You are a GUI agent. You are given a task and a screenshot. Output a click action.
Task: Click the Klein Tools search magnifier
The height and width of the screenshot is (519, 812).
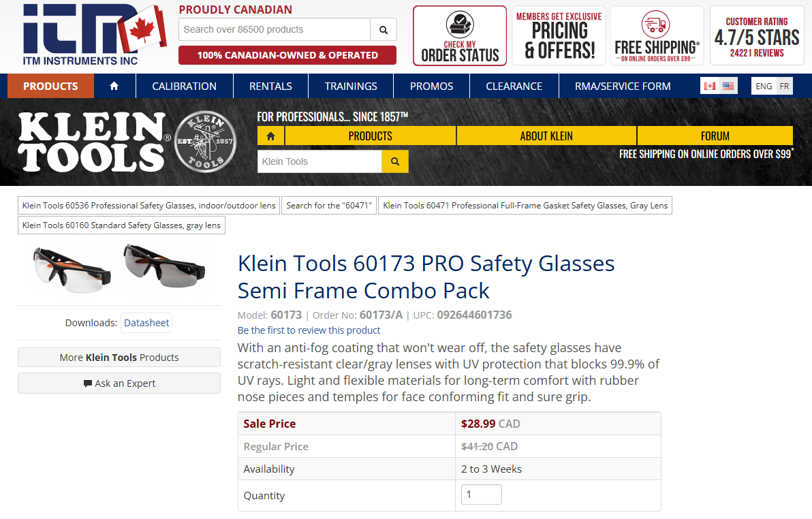pos(395,161)
